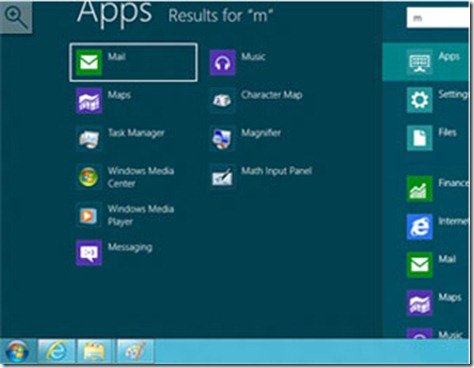
Task: Click the "Task Manager" label
Action: point(136,133)
